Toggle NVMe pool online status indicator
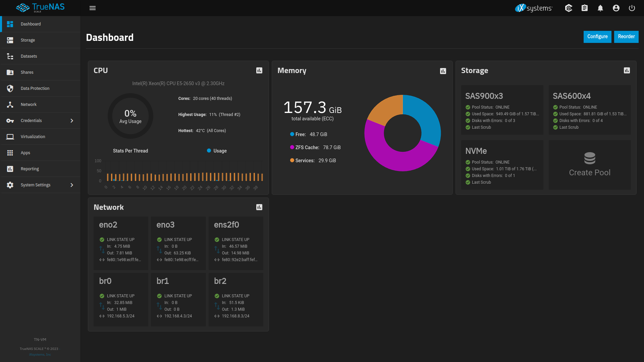644x362 pixels. [468, 162]
